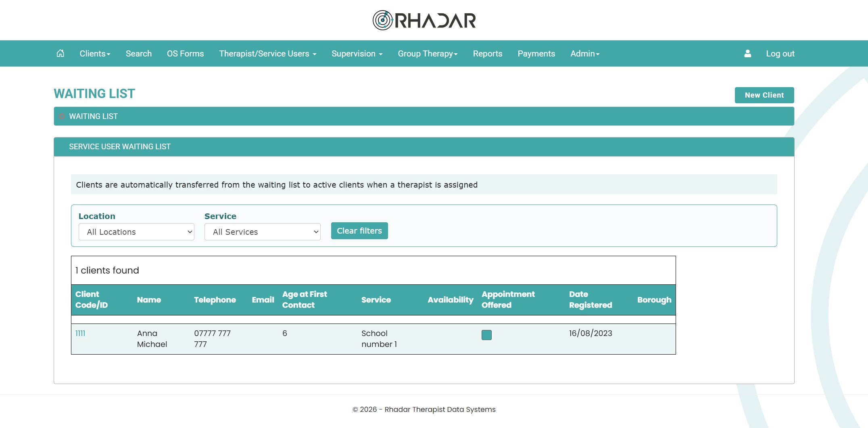Image resolution: width=868 pixels, height=428 pixels.
Task: Click the copyright Rhadar Therapist Data Systems text
Action: coord(424,409)
